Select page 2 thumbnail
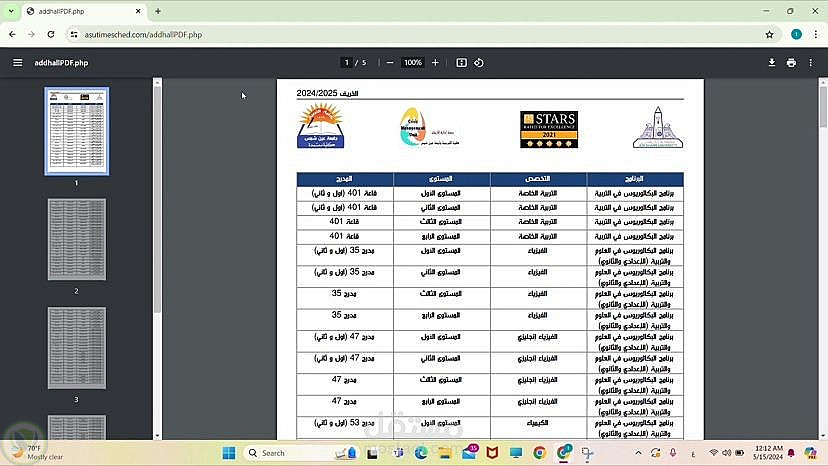This screenshot has height=466, width=828. click(x=77, y=239)
